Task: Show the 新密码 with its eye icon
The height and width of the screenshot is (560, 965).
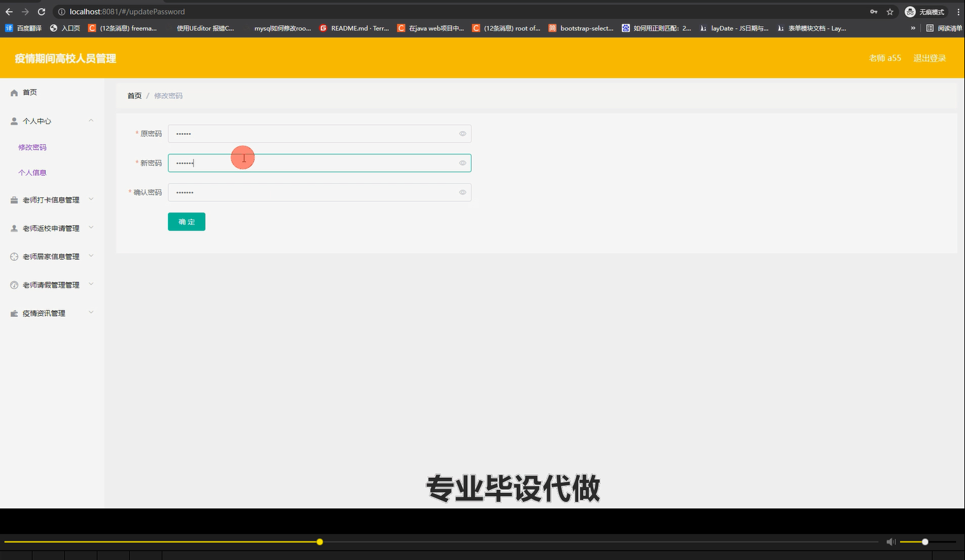Action: coord(463,163)
